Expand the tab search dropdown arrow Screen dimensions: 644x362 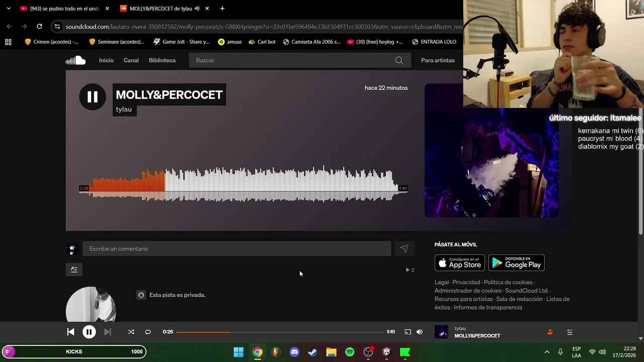point(8,9)
